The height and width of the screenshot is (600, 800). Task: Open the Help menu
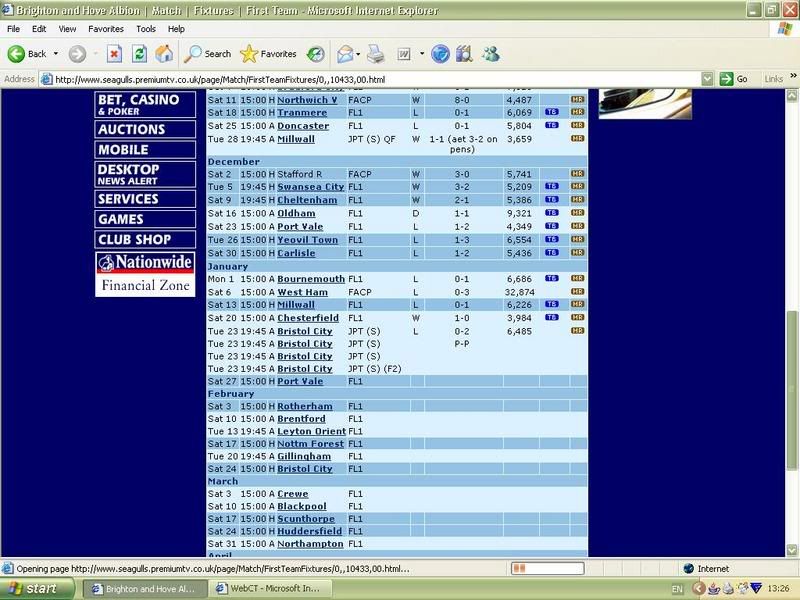click(176, 29)
